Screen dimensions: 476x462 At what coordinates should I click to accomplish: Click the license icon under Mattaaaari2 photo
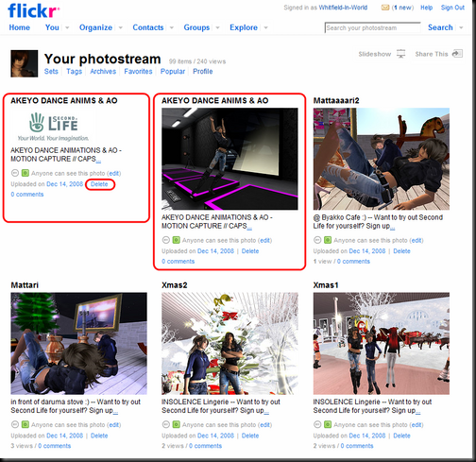tap(317, 240)
